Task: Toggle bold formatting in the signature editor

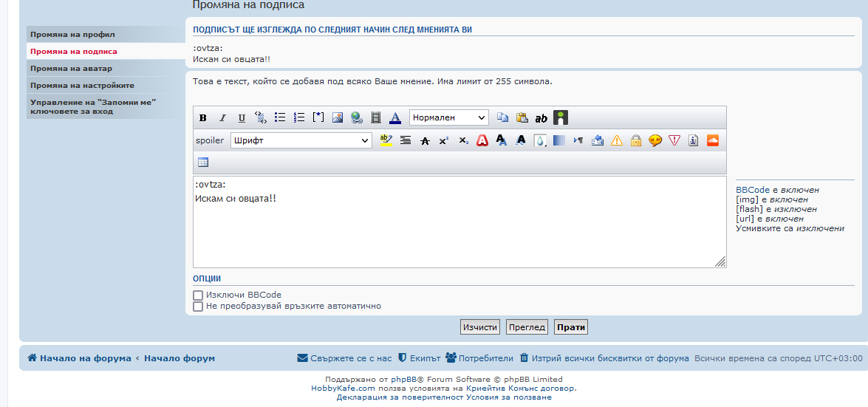Action: pos(203,117)
